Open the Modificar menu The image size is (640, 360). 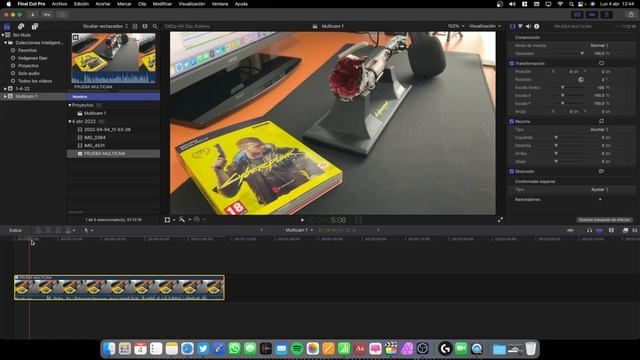[162, 4]
